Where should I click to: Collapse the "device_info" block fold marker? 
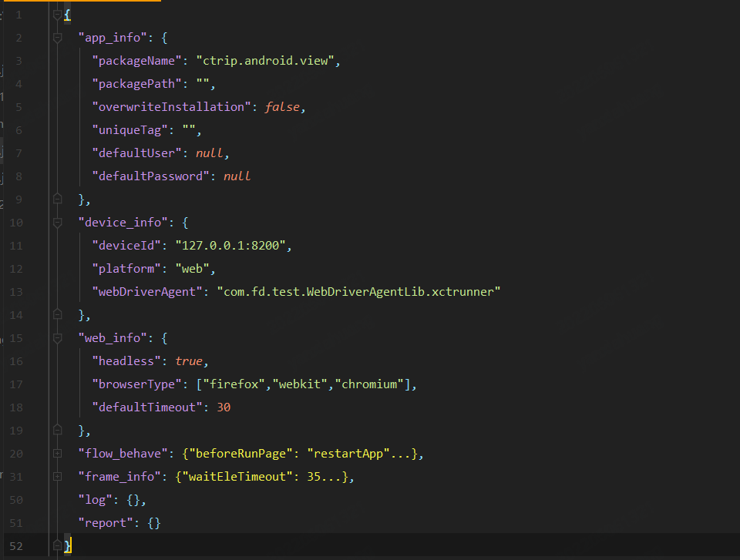tap(57, 223)
